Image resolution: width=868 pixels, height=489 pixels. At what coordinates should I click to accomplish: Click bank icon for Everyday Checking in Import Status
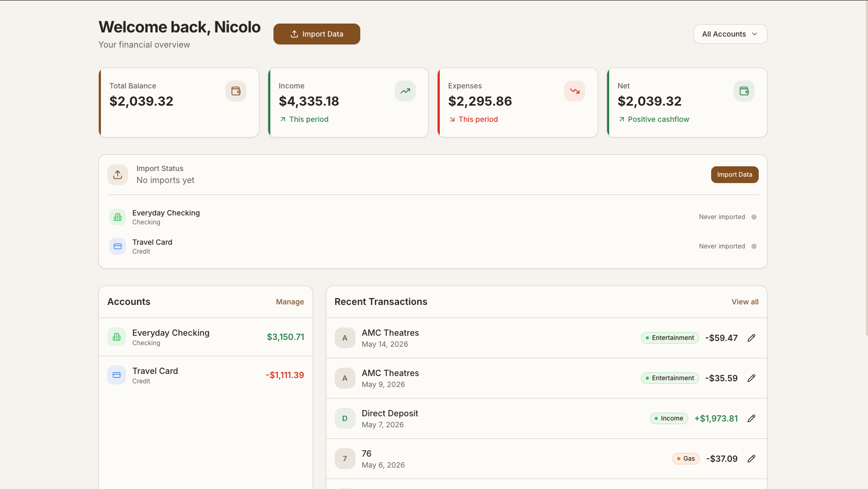118,217
